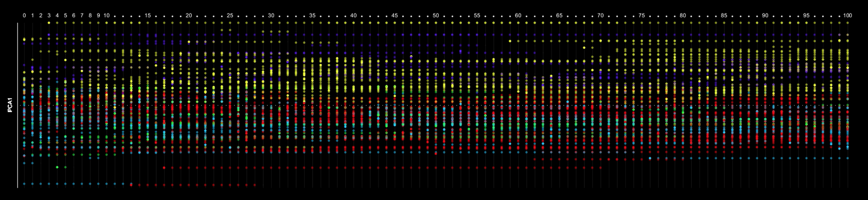The image size is (868, 200).
Task: Click the PCA1 vertical axis label
Action: (10, 105)
